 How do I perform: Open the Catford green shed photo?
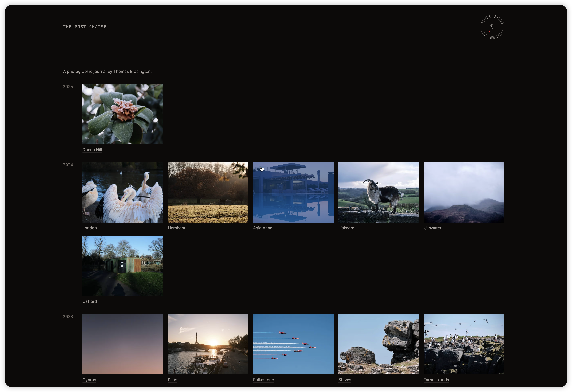click(123, 266)
